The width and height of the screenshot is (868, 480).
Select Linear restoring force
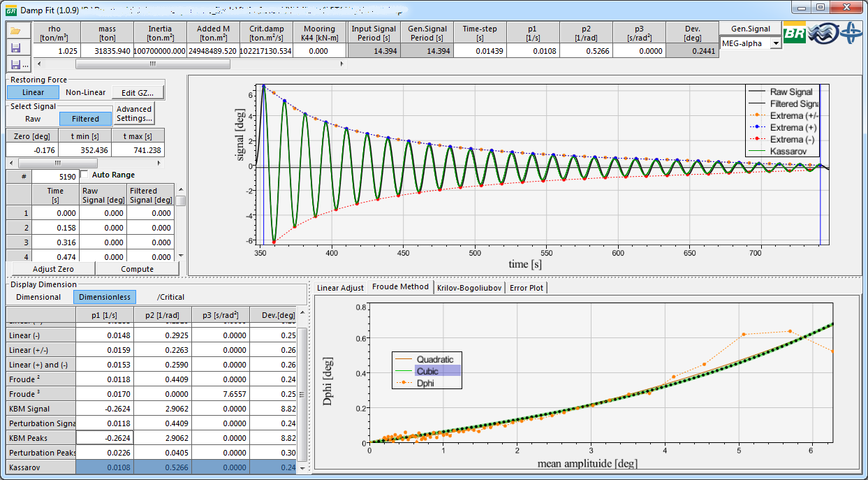point(33,92)
